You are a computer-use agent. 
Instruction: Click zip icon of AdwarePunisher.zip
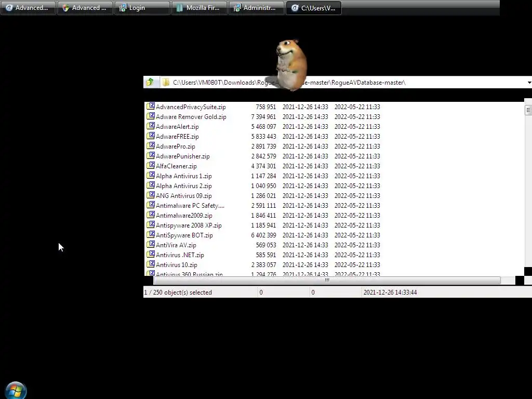[x=150, y=156]
